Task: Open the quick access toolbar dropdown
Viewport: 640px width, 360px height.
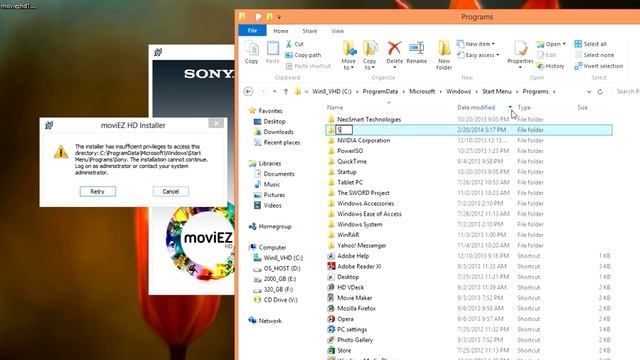Action: click(279, 17)
